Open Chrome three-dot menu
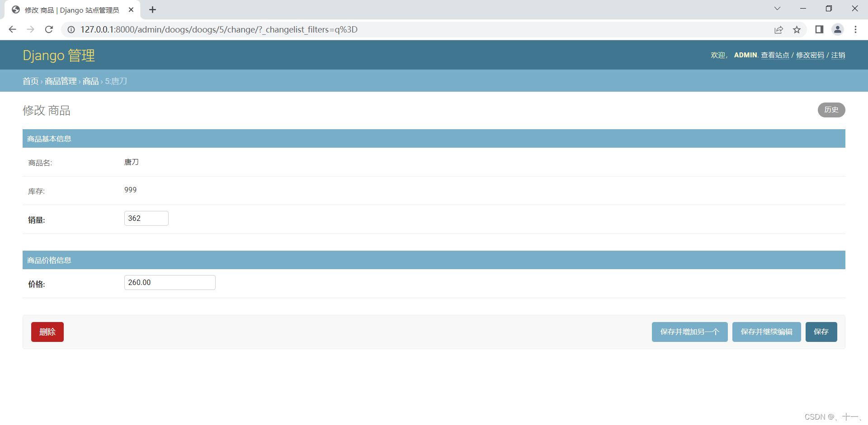Screen dimensions: 868x425 click(855, 29)
